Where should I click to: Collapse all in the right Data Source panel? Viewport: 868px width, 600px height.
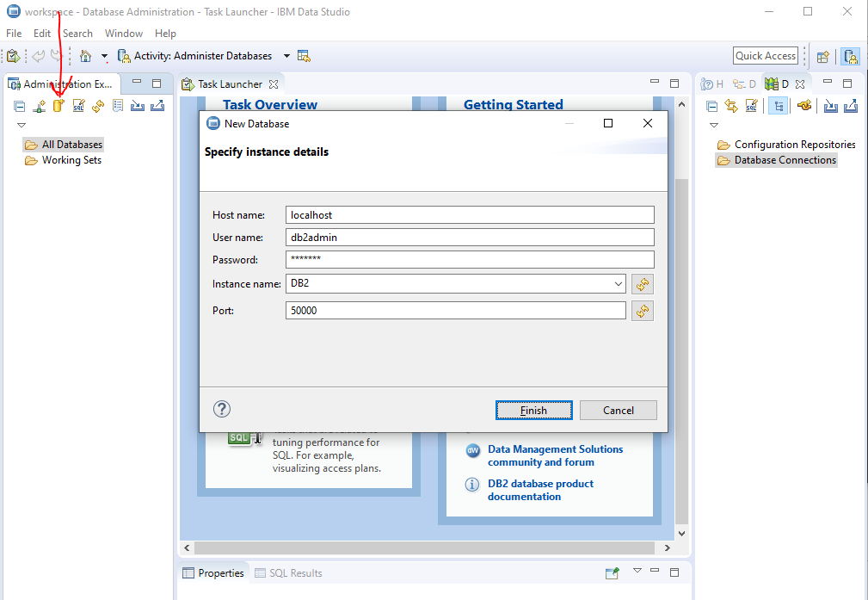(712, 106)
